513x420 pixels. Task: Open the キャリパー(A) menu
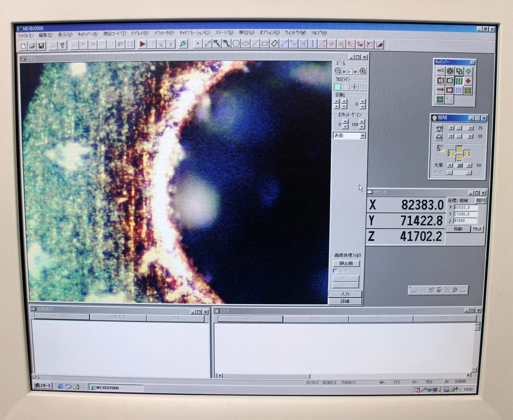click(88, 34)
